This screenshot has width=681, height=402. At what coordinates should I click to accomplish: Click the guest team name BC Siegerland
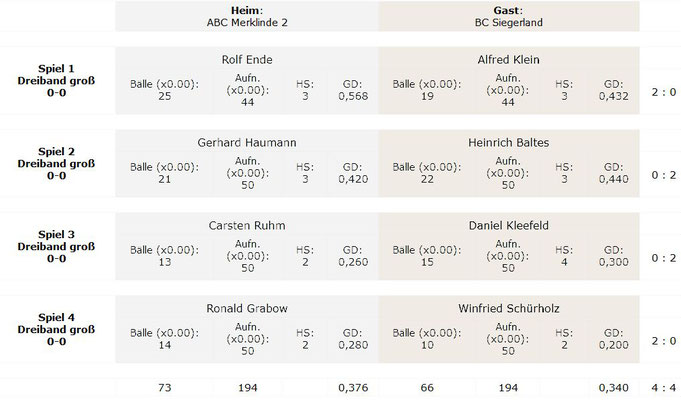(509, 23)
